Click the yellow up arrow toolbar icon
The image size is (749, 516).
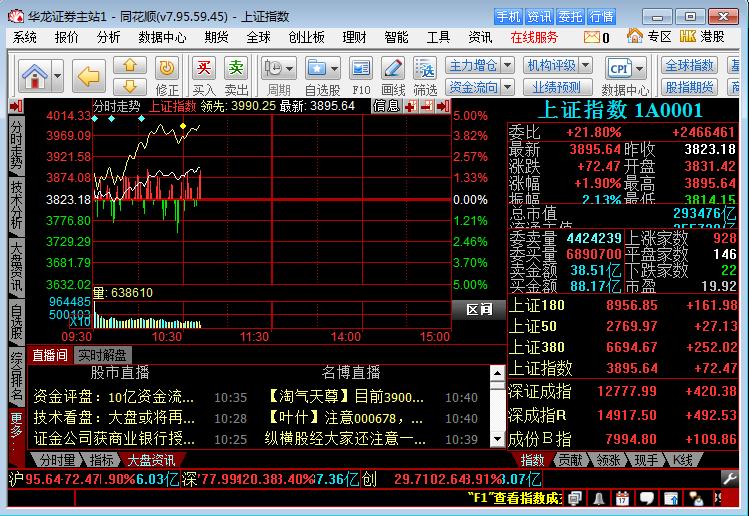coord(129,65)
